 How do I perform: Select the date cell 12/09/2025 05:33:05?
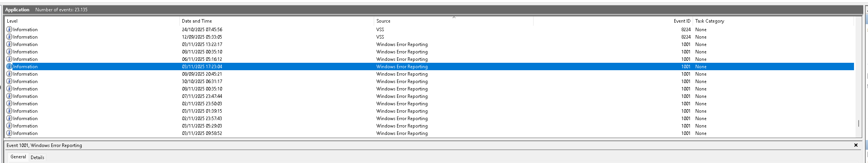[202, 37]
